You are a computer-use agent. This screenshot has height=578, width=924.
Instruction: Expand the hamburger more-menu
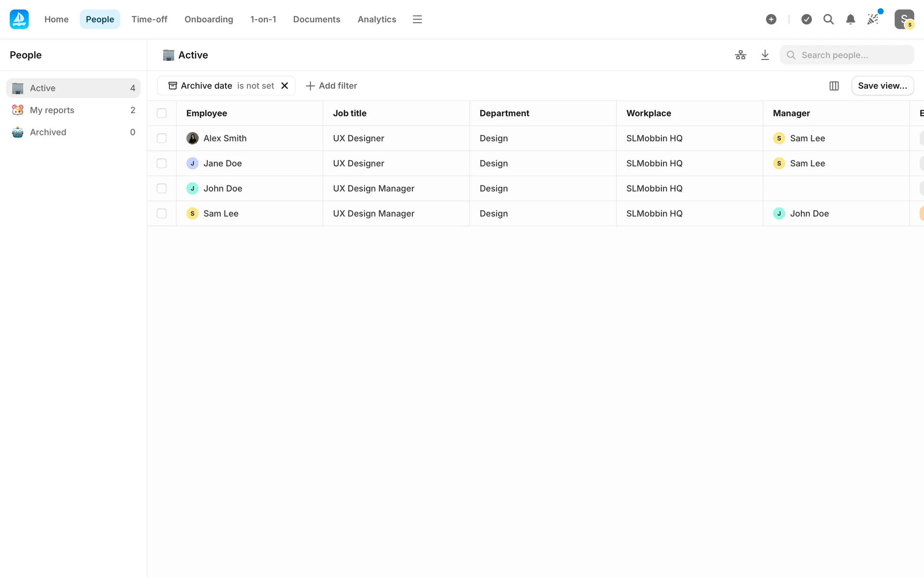point(417,19)
